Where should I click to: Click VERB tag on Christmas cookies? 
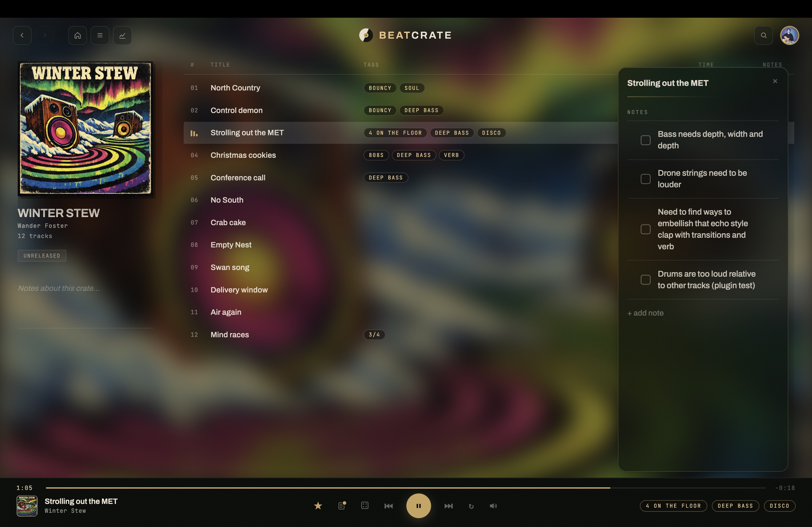click(x=451, y=155)
